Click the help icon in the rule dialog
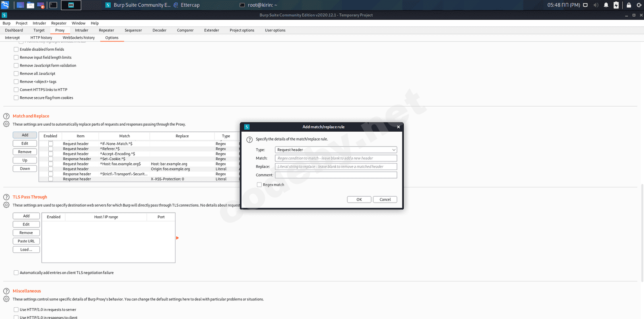This screenshot has height=319, width=644. (250, 139)
